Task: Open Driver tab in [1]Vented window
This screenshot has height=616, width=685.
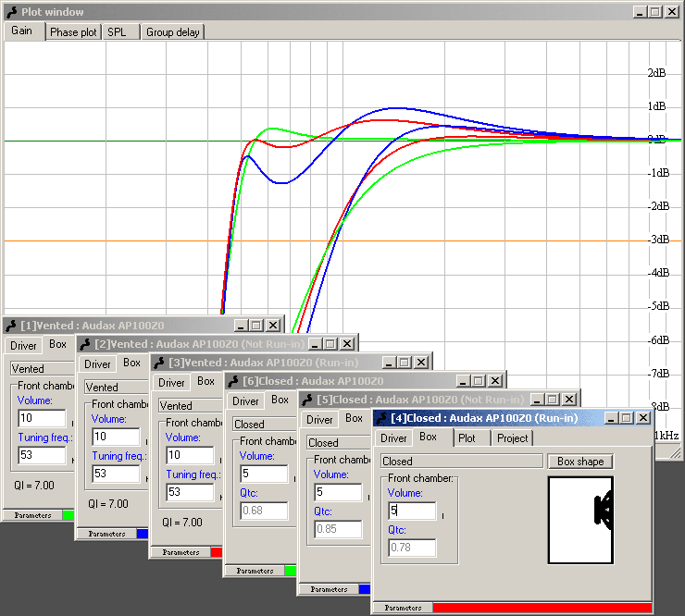Action: click(x=23, y=346)
